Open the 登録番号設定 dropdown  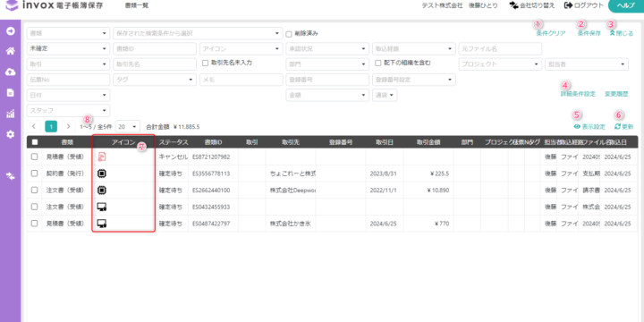413,80
